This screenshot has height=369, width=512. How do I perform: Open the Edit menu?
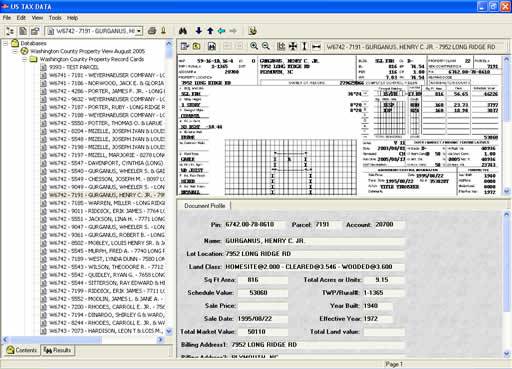tap(21, 18)
